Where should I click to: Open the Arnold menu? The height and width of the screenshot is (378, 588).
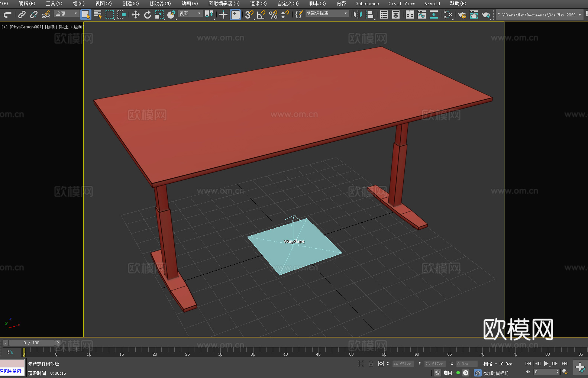[x=432, y=3]
